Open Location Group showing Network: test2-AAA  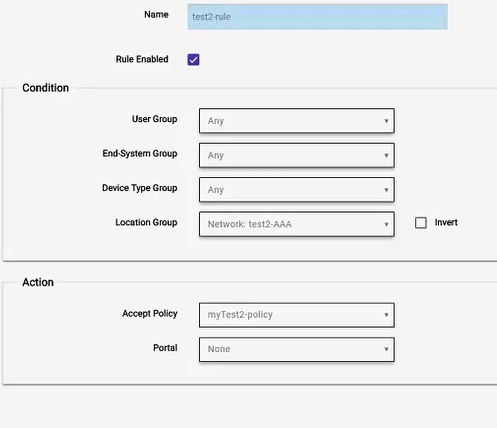297,224
